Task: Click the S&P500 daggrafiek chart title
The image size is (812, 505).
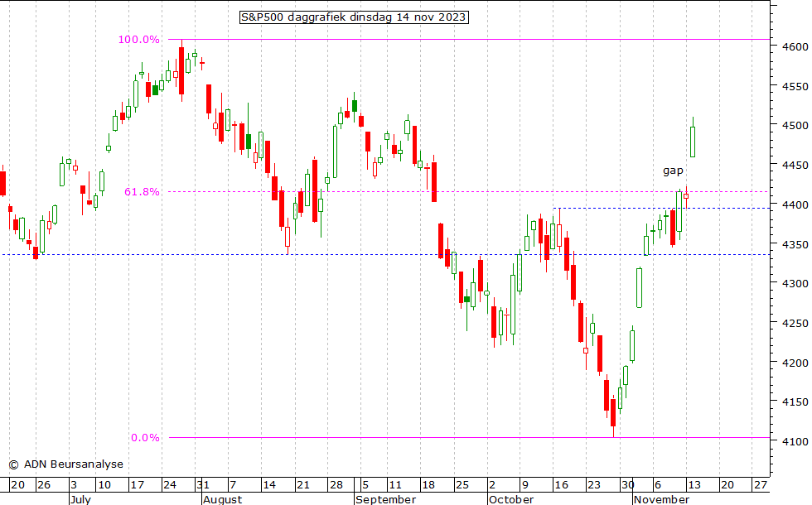Action: pos(354,17)
